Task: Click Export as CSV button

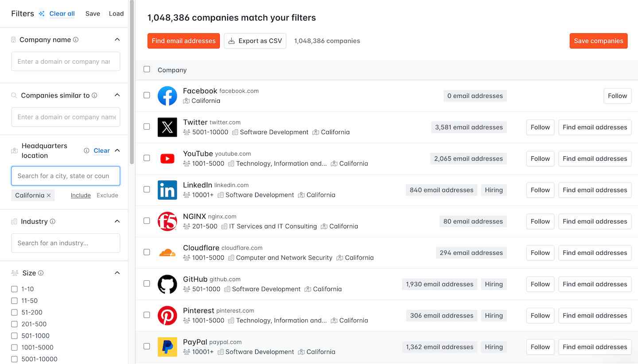Action: click(255, 41)
